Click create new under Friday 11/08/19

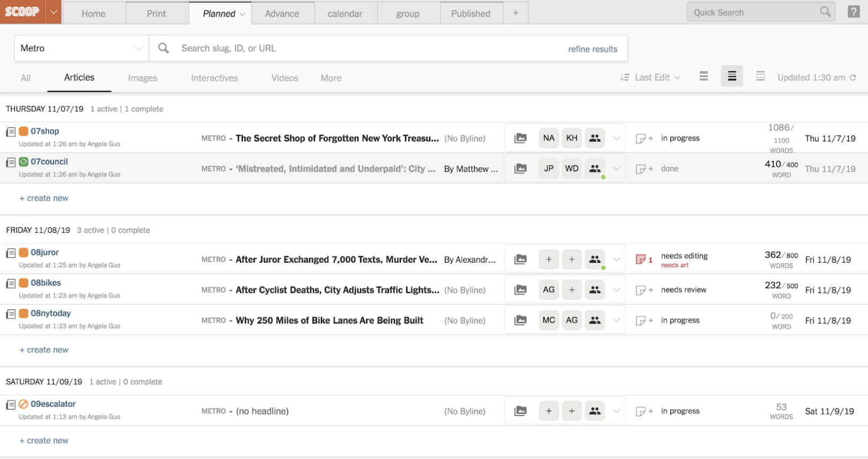(44, 350)
